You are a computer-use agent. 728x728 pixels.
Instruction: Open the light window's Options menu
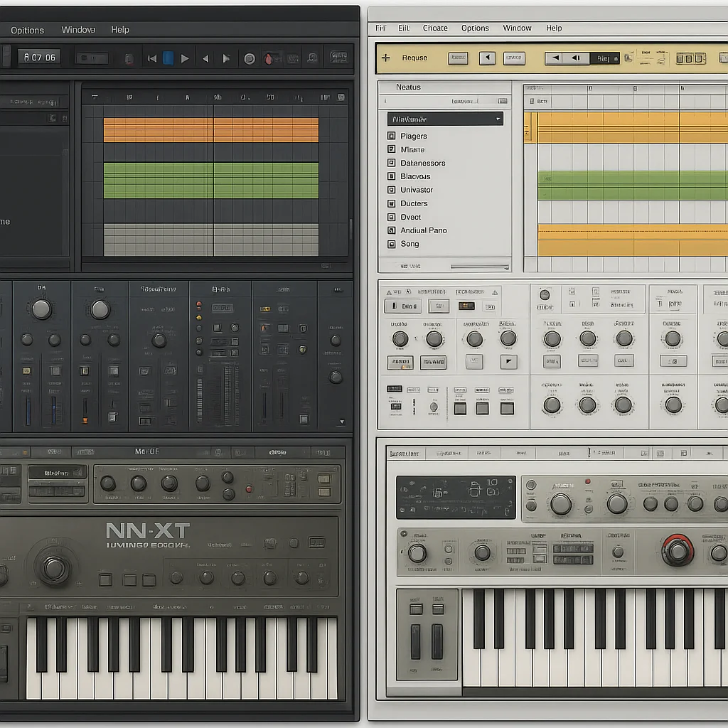(475, 28)
